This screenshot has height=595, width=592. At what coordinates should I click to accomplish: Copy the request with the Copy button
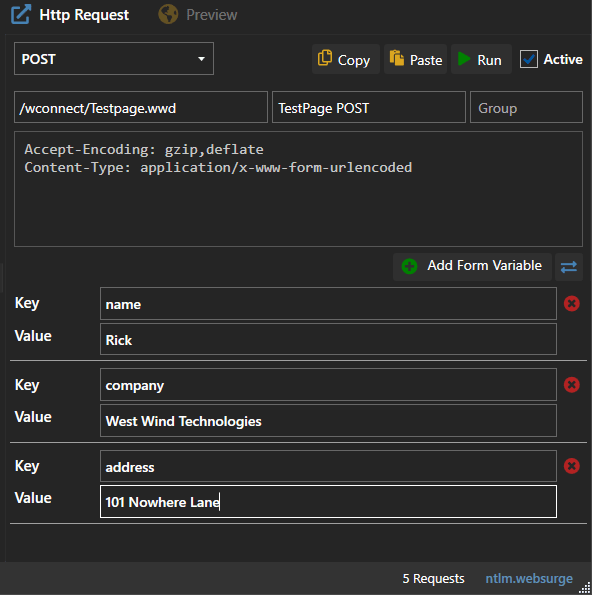coord(345,59)
